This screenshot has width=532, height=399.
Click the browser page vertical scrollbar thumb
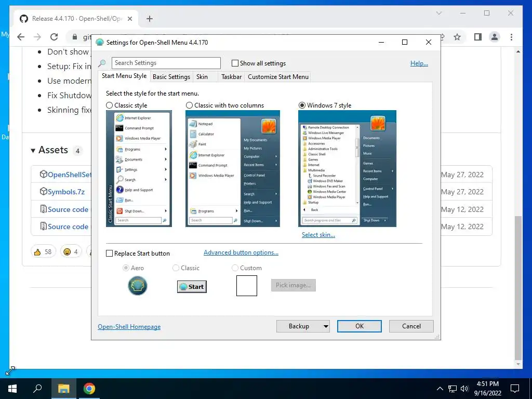click(x=518, y=288)
